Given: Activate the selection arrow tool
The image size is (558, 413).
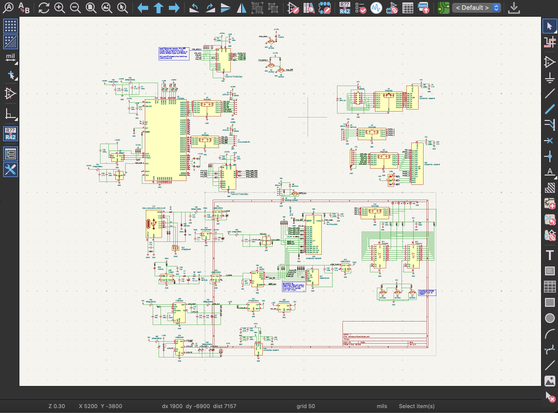Looking at the screenshot, I should (549, 26).
